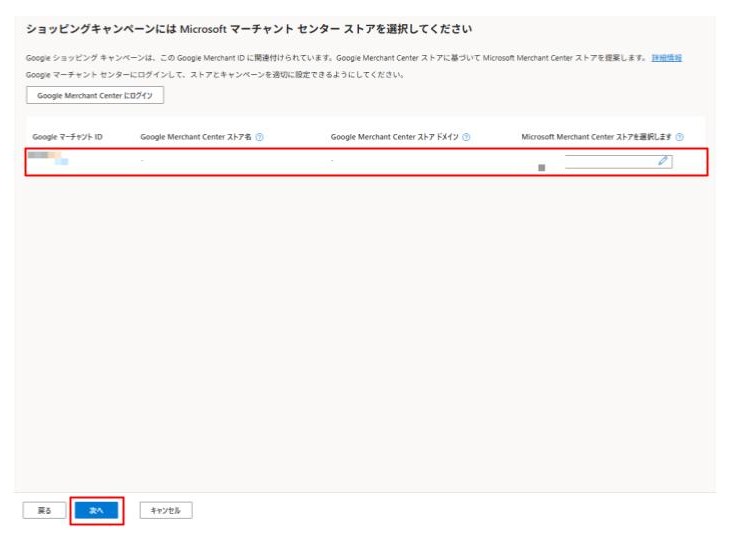Select the blurred Google Merchant ID cell

48,158
